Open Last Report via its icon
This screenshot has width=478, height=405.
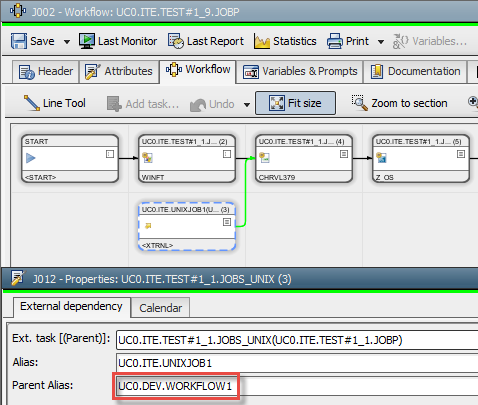coord(176,41)
